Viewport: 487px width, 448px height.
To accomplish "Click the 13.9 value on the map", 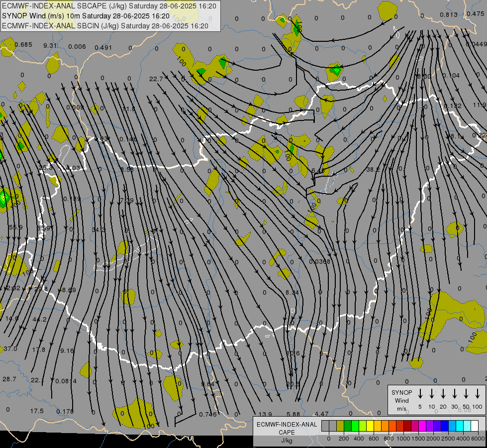I will [x=265, y=414].
